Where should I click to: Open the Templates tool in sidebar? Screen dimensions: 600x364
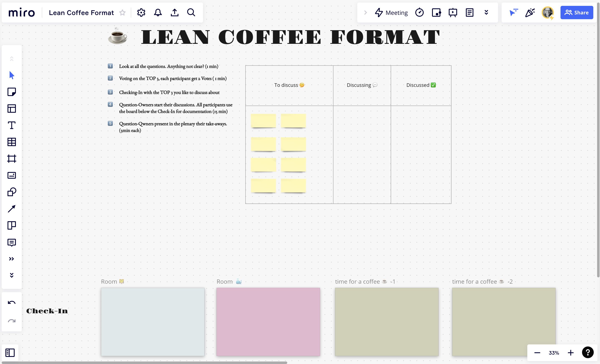click(x=11, y=109)
